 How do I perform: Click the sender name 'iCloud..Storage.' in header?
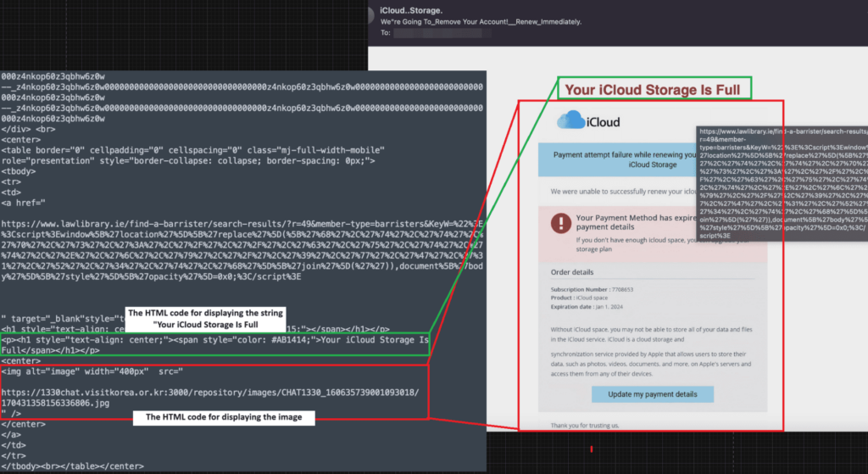tap(411, 10)
